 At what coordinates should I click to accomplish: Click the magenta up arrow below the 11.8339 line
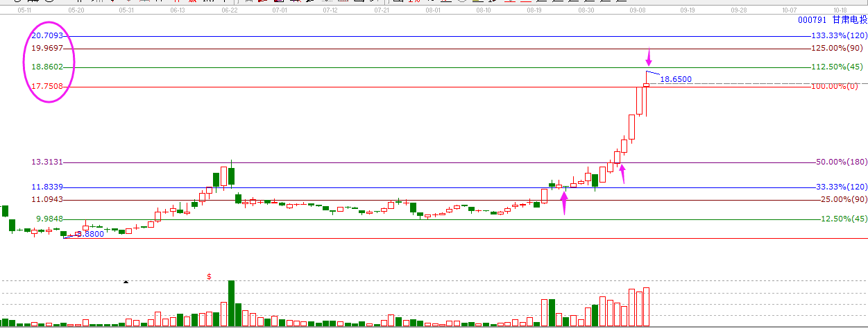point(564,203)
